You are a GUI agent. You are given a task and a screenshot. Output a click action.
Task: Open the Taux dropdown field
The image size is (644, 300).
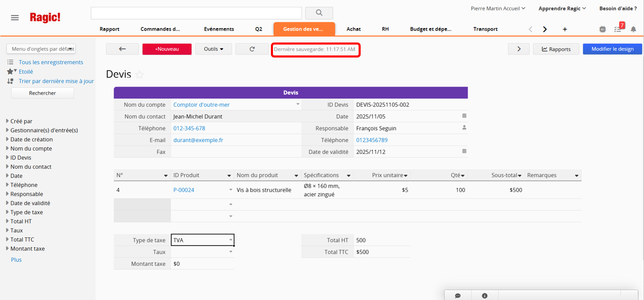coord(230,252)
